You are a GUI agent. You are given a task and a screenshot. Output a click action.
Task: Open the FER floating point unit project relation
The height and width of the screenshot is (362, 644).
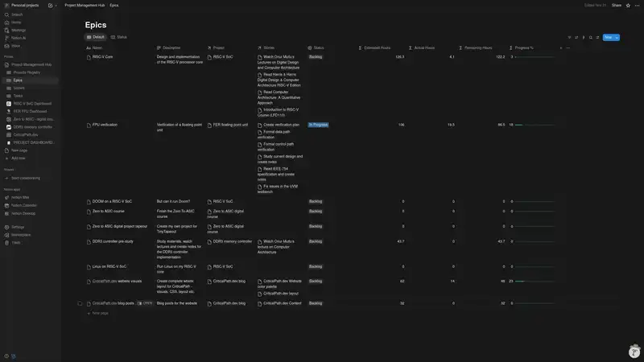click(x=230, y=125)
